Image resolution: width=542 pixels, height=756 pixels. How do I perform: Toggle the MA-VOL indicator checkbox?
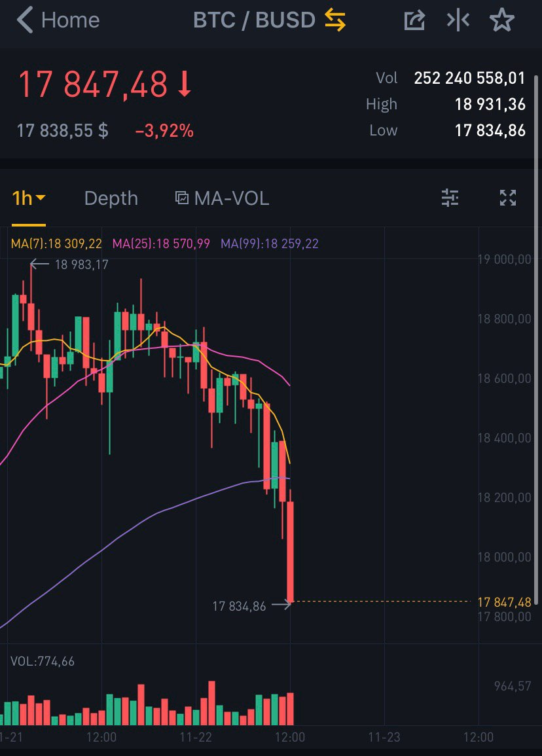[x=182, y=198]
